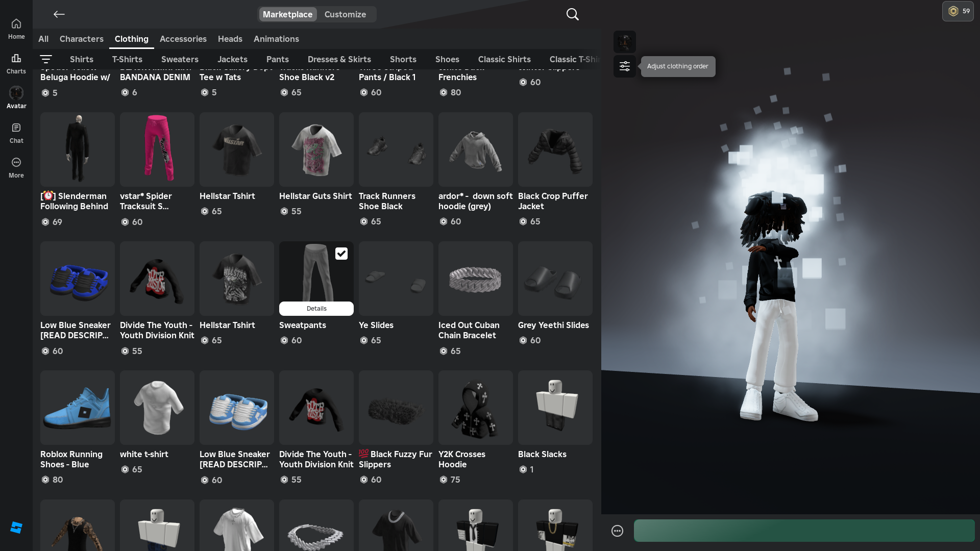Select the Accessories category tab
Screen dimensions: 980x551
click(x=183, y=39)
